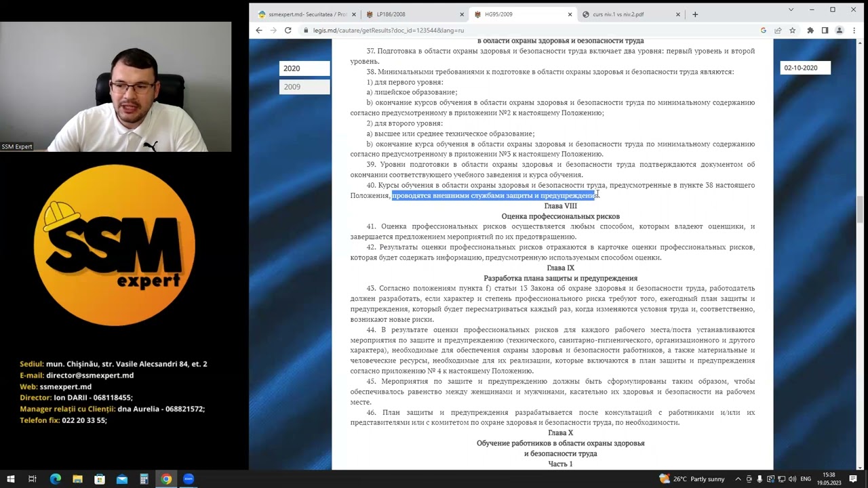The width and height of the screenshot is (868, 488).
Task: Click the email director@ssmexpert.md text
Action: click(90, 375)
